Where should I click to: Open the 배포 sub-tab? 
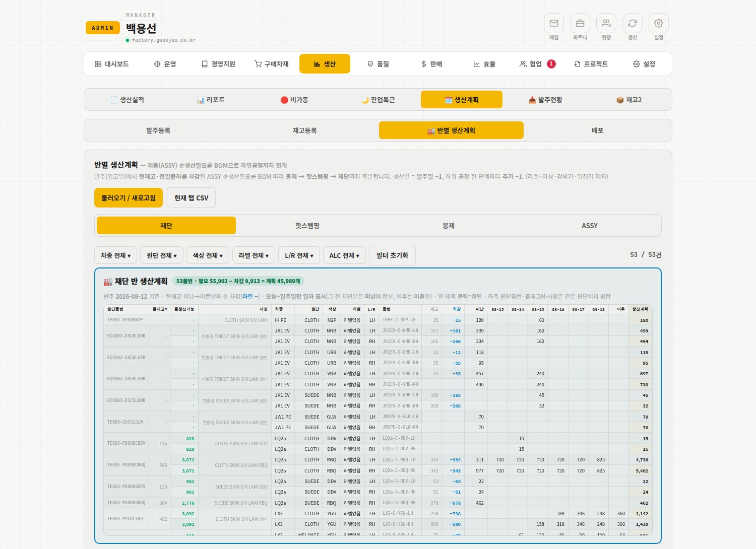[x=598, y=130]
